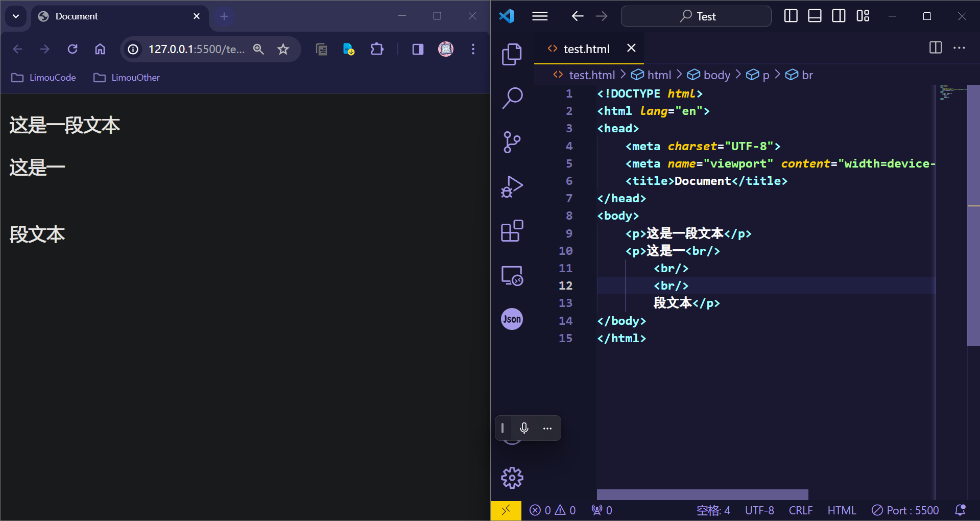Click Port : 5500 Live Server button
Viewport: 980px width, 521px height.
[x=905, y=510]
